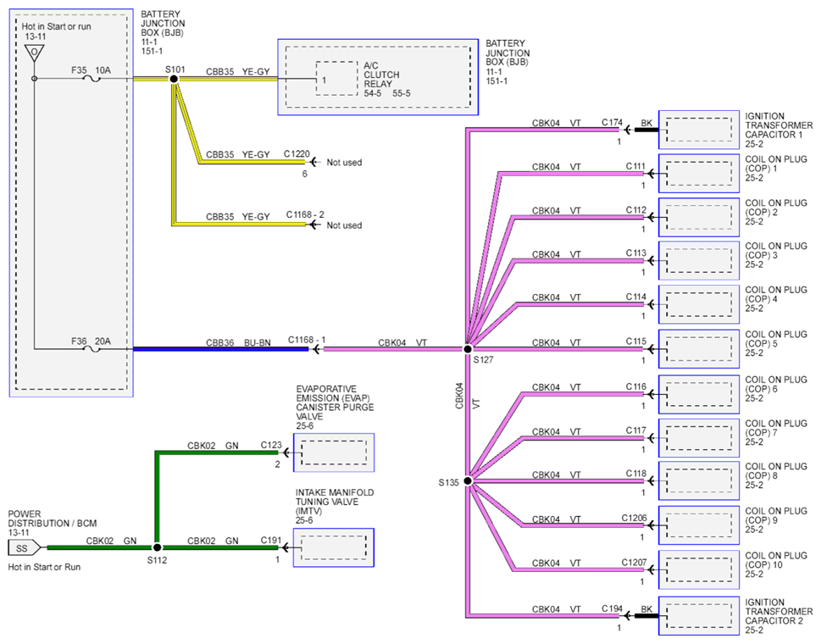Select Coil On Plug 1 component box
Image resolution: width=821 pixels, height=644 pixels.
point(699,174)
